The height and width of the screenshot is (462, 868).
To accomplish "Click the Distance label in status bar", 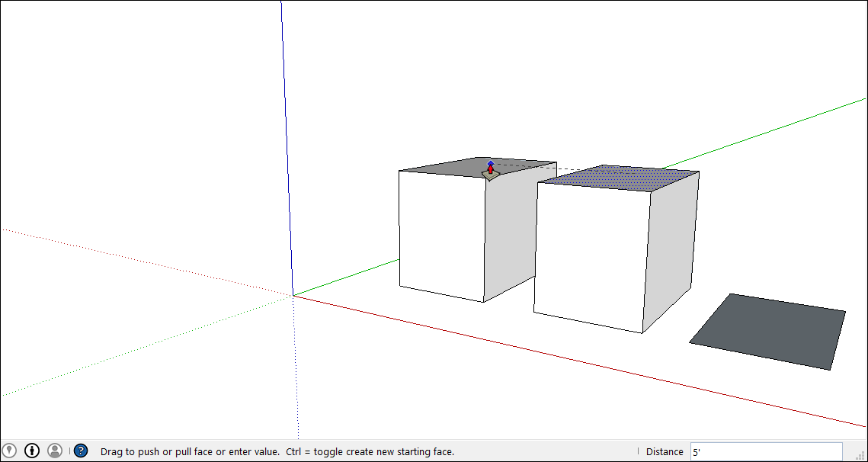I will click(665, 451).
